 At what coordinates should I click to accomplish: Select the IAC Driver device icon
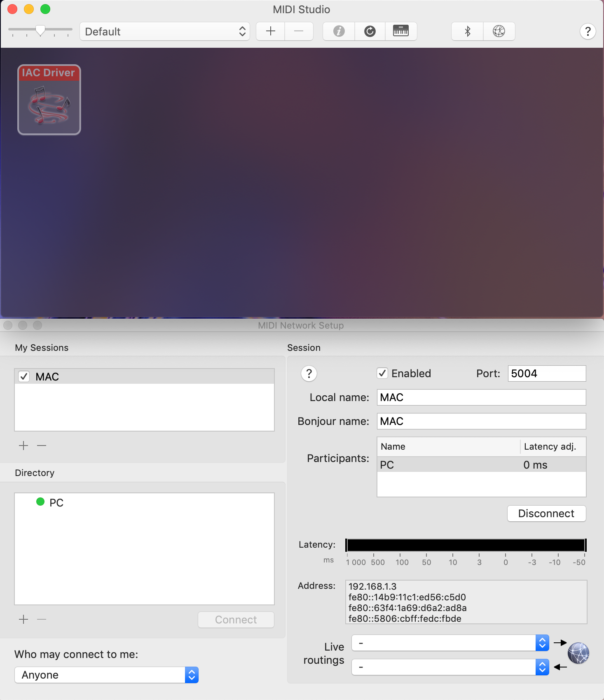coord(49,100)
